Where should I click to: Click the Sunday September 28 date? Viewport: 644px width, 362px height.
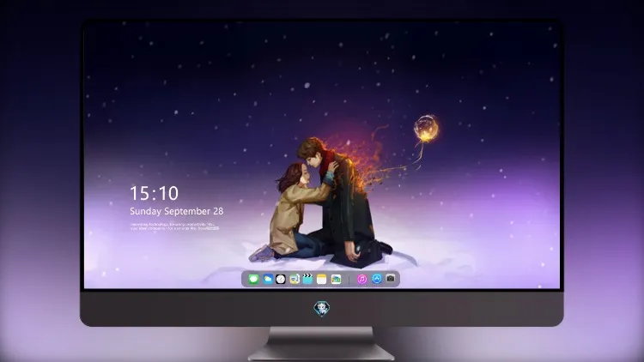pyautogui.click(x=177, y=211)
